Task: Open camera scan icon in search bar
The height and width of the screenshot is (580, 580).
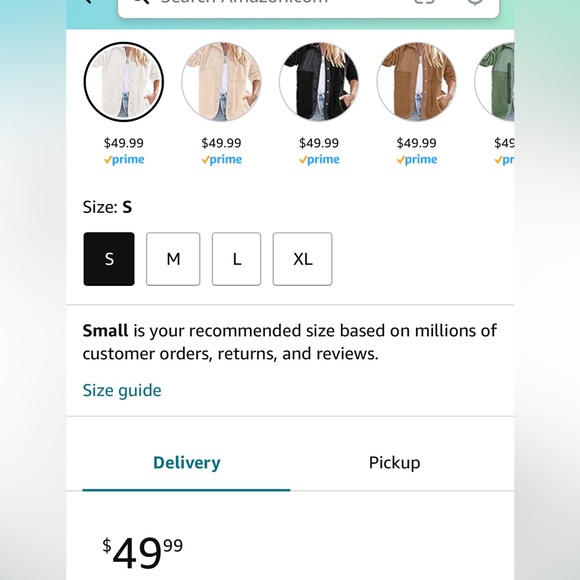Action: (x=424, y=2)
